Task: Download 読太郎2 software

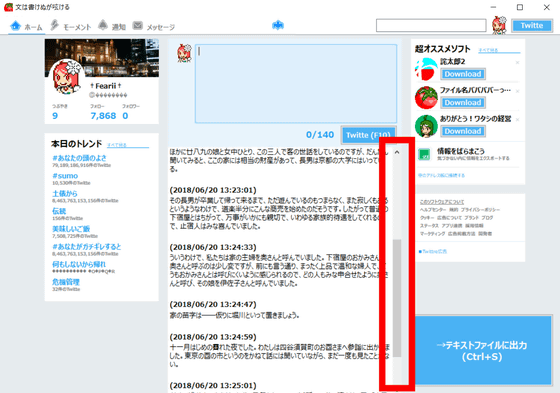Action: point(463,74)
